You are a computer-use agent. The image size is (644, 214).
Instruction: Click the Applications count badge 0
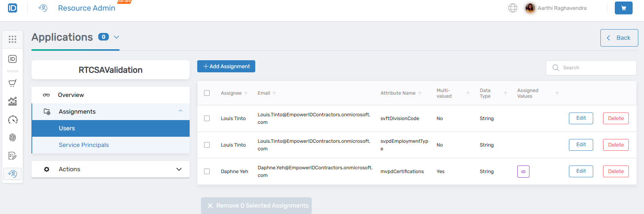click(x=104, y=37)
